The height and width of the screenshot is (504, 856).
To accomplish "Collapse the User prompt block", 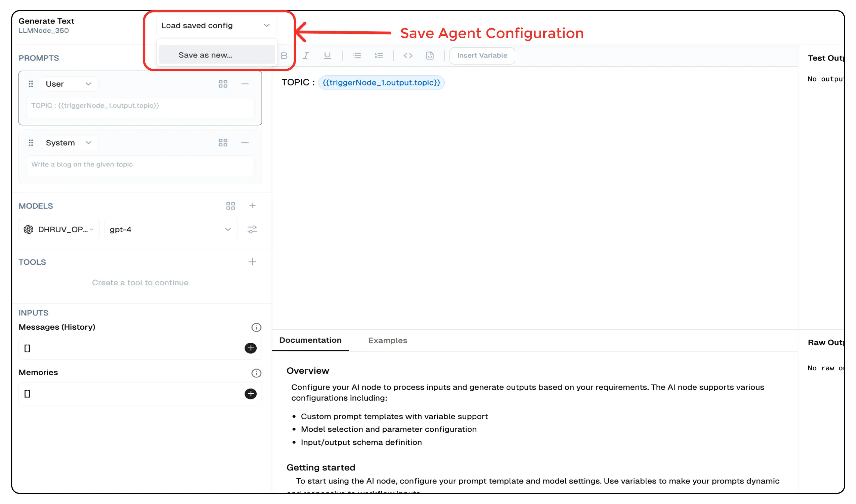I will point(245,84).
